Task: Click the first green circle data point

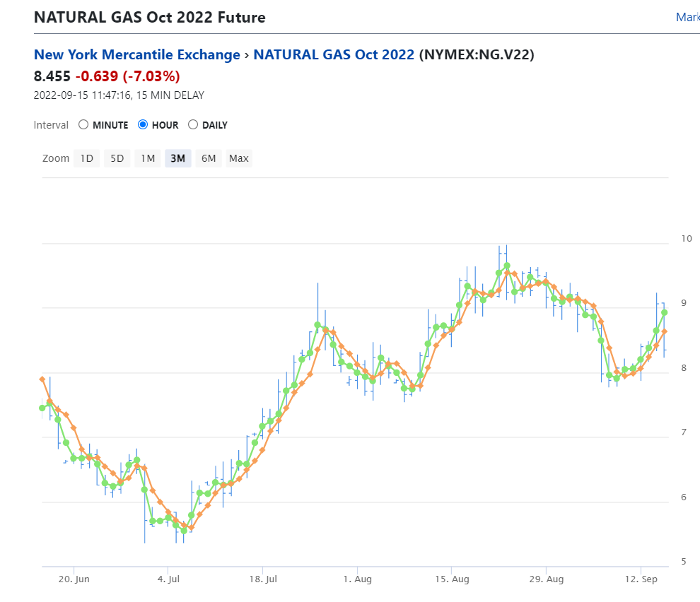Action: [x=42, y=408]
